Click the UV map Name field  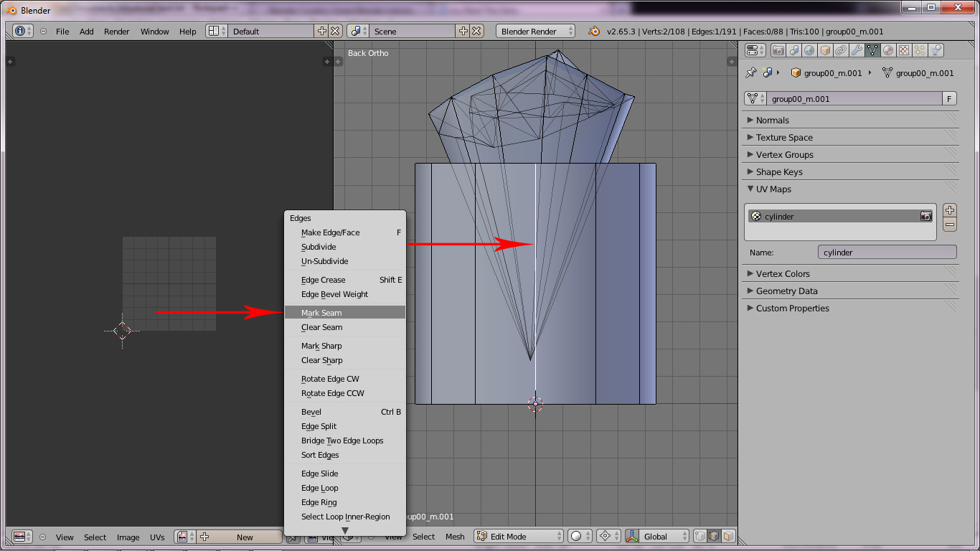coord(887,253)
